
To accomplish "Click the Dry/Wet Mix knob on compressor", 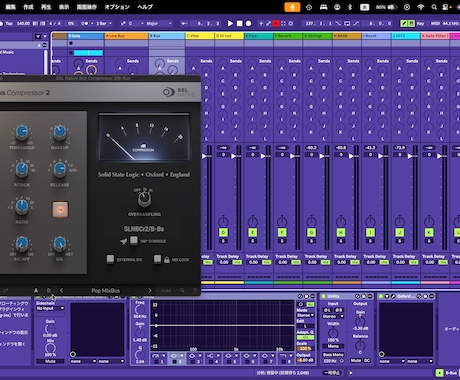I will pos(60,244).
